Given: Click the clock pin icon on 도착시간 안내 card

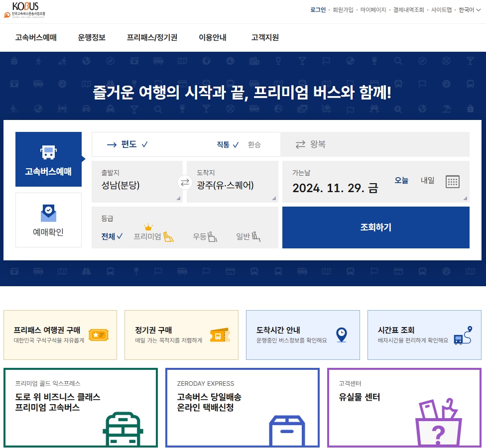Looking at the screenshot, I should coord(341,335).
